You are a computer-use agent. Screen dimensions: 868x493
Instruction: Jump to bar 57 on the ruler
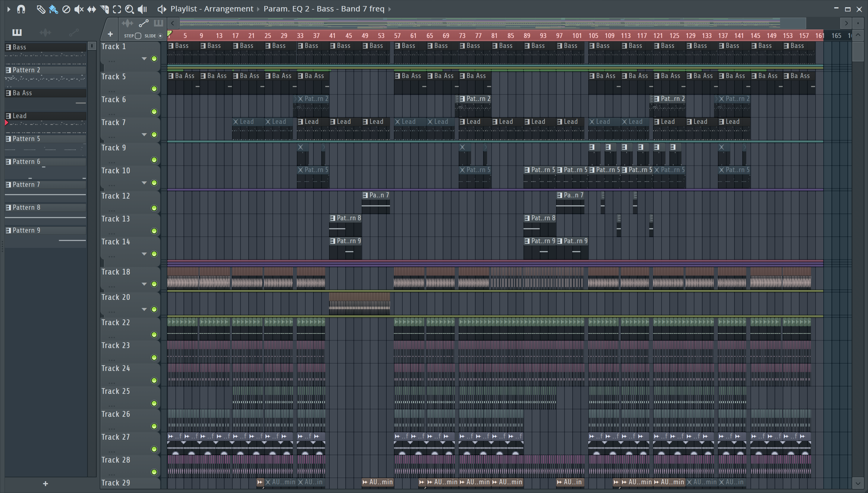[x=397, y=36]
